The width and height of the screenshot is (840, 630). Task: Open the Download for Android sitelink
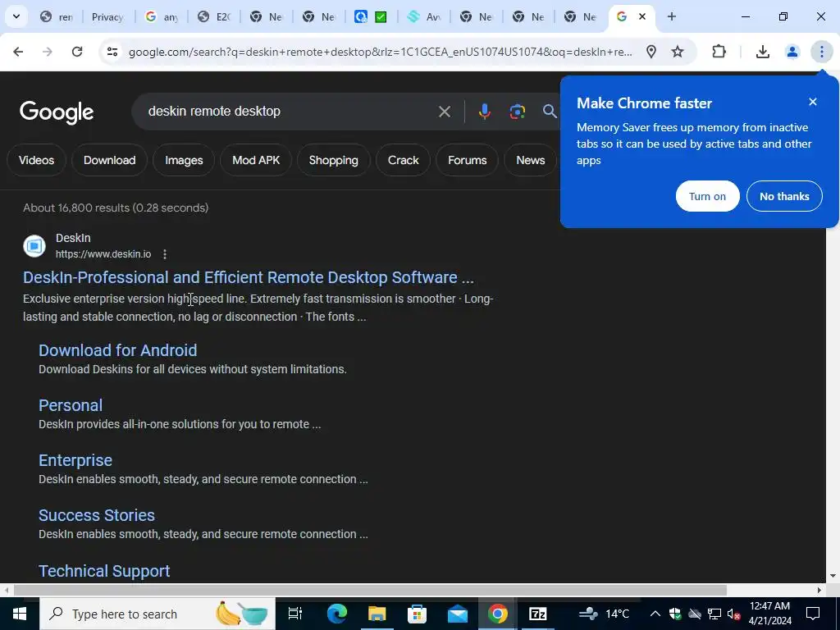point(118,350)
